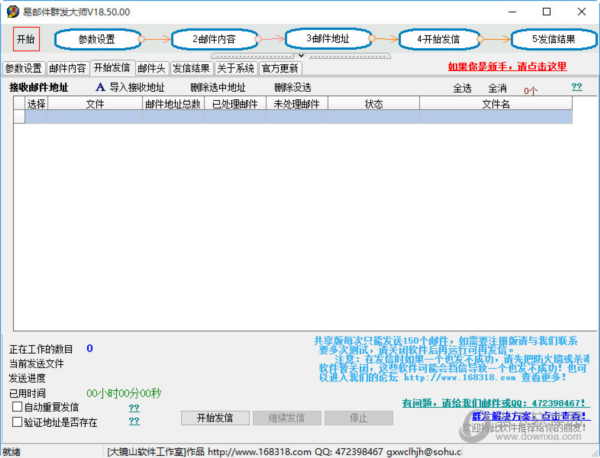Select the first row's row header cell

(20, 117)
